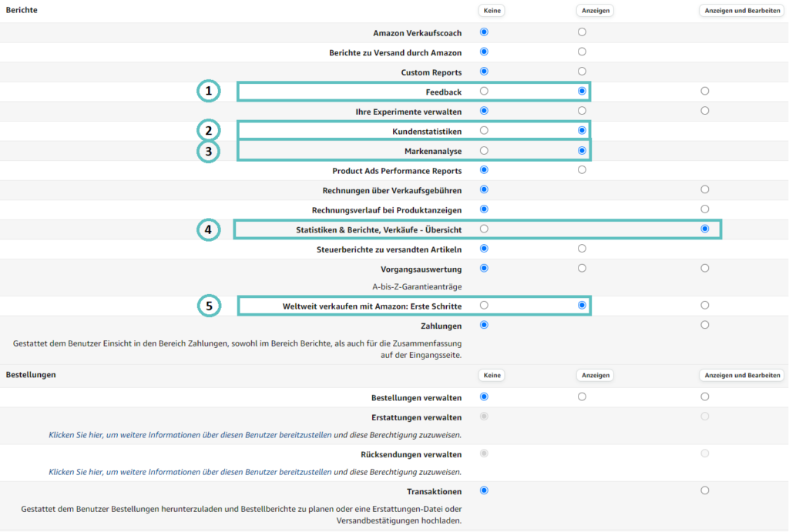Set Rechnungen über Verkaufsgebühren to Keine
Viewport: 789px width, 532px height.
click(484, 189)
